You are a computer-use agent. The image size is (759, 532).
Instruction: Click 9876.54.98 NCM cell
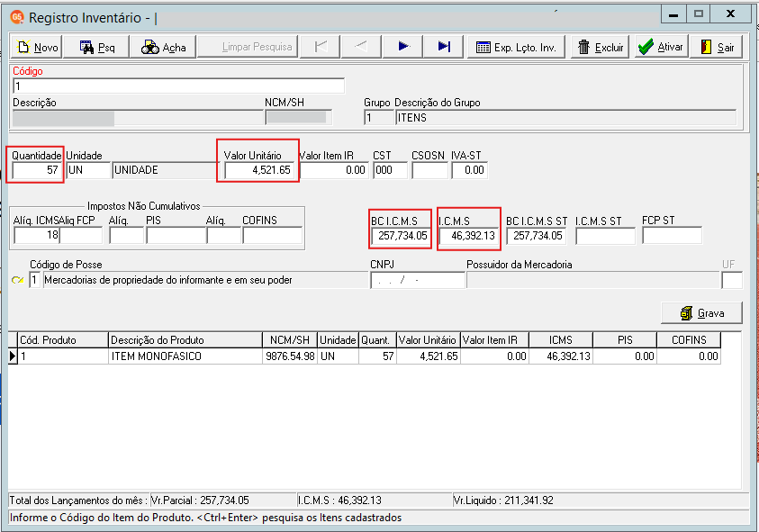[x=290, y=356]
